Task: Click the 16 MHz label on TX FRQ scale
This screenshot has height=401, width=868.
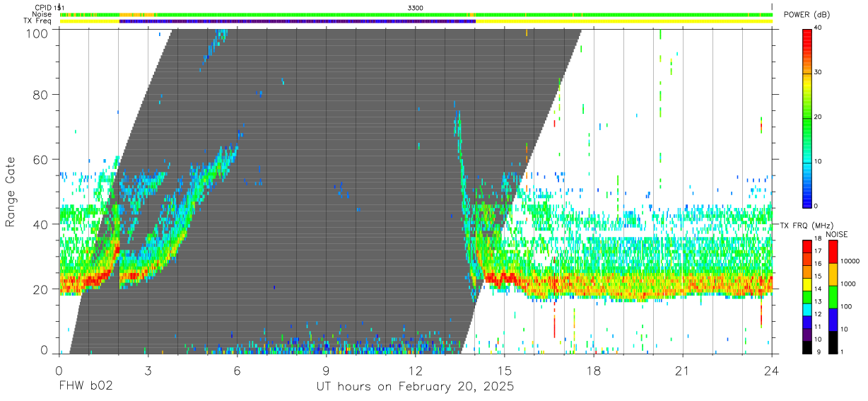Action: [x=818, y=264]
